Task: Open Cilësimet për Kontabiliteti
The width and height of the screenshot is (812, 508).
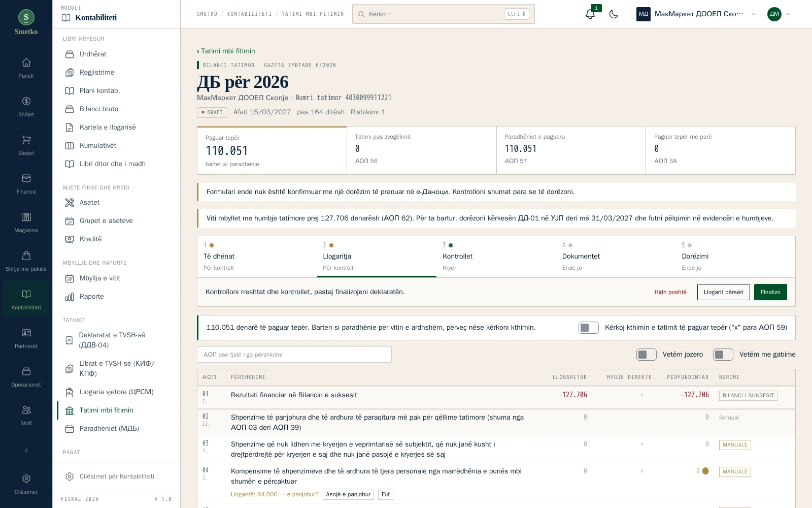Action: [x=116, y=476]
